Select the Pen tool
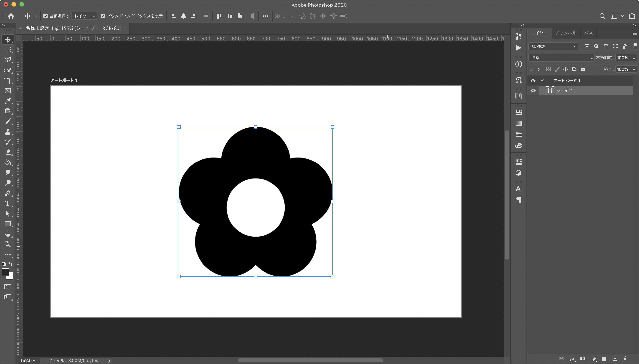This screenshot has width=639, height=364. click(x=7, y=193)
